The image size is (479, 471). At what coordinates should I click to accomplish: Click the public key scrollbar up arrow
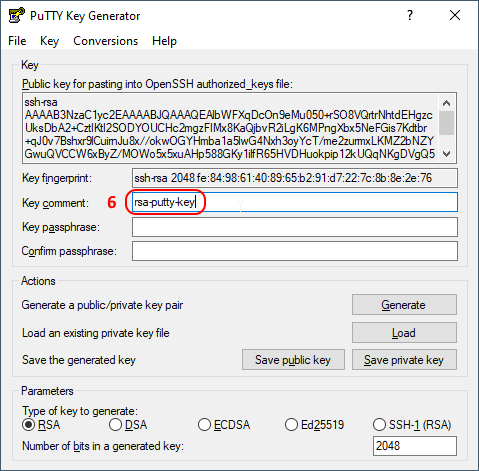point(447,103)
